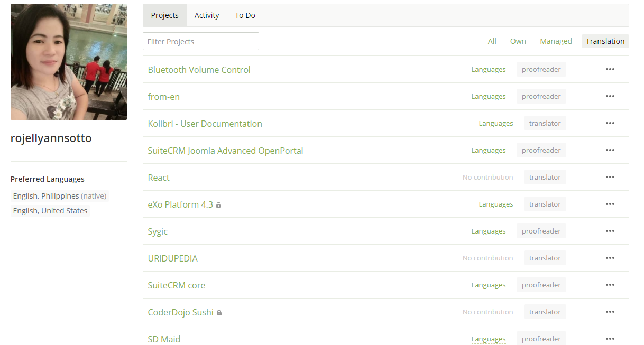Expand Languages for Sygic

click(x=489, y=231)
